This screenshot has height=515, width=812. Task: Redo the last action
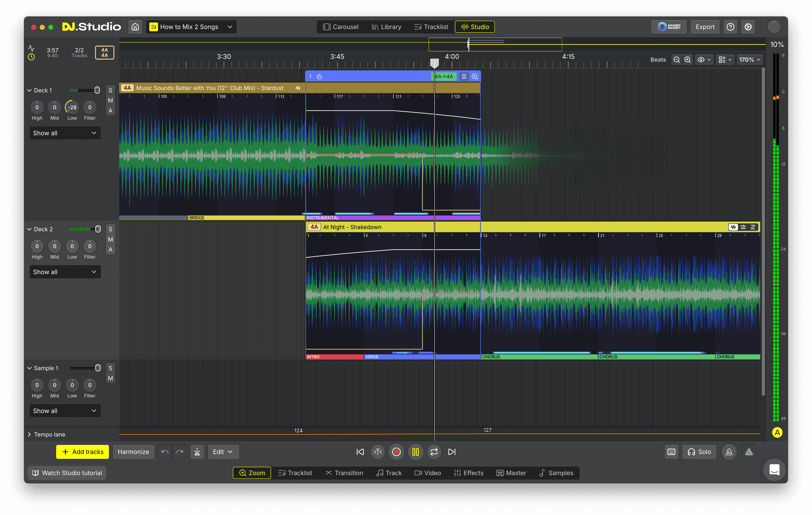(180, 452)
